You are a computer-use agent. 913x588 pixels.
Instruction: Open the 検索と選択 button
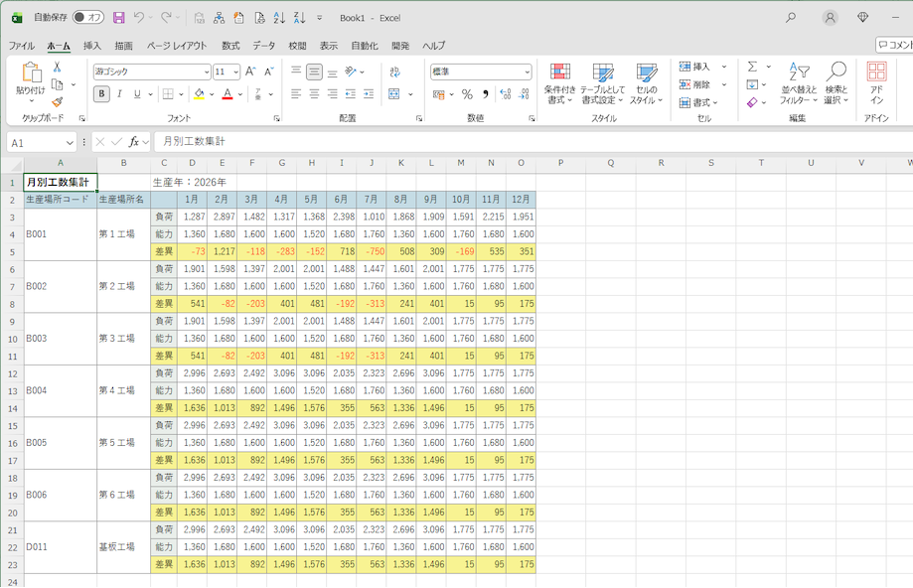click(x=837, y=83)
